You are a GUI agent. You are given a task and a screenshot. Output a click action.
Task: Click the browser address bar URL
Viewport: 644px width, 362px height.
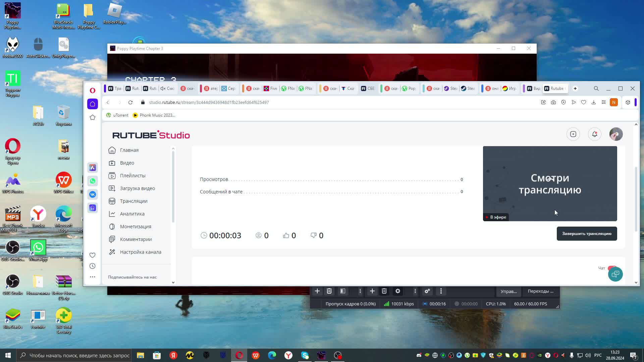click(x=209, y=102)
